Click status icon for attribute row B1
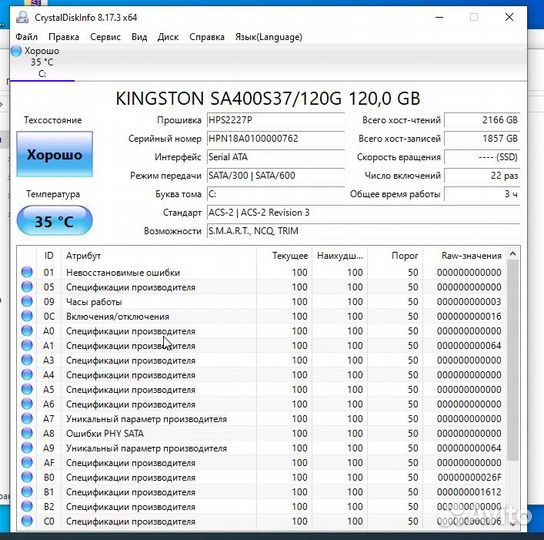Screen dimensions: 544x540 (x=27, y=492)
